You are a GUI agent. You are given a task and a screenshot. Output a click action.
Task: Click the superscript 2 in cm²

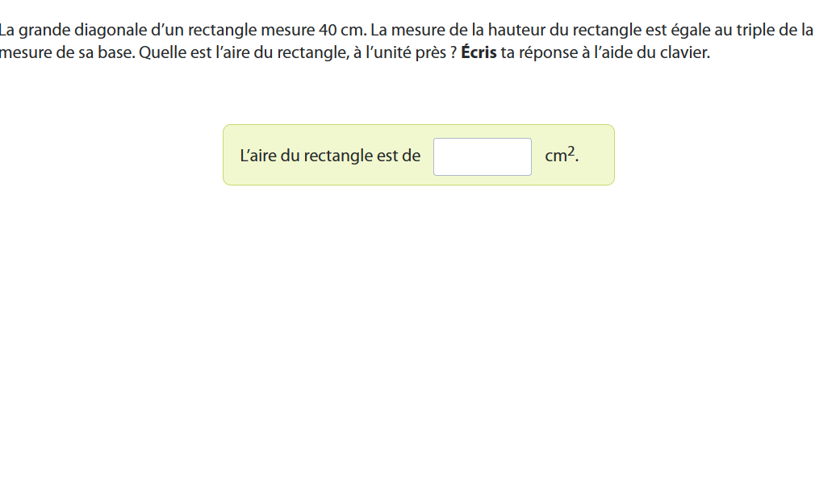(571, 152)
